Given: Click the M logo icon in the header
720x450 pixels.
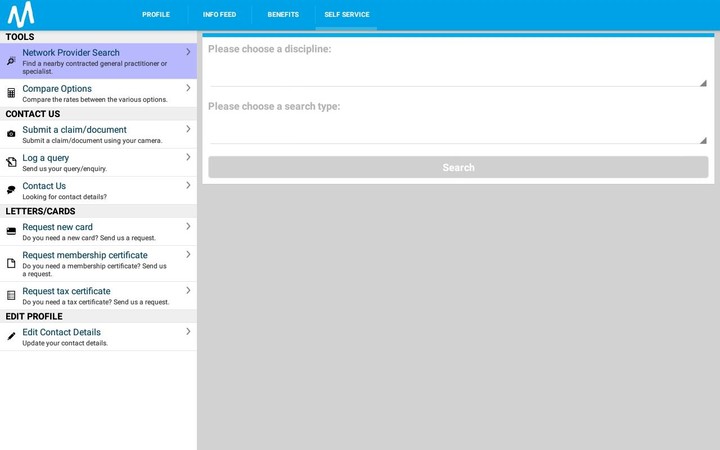Looking at the screenshot, I should click(21, 15).
